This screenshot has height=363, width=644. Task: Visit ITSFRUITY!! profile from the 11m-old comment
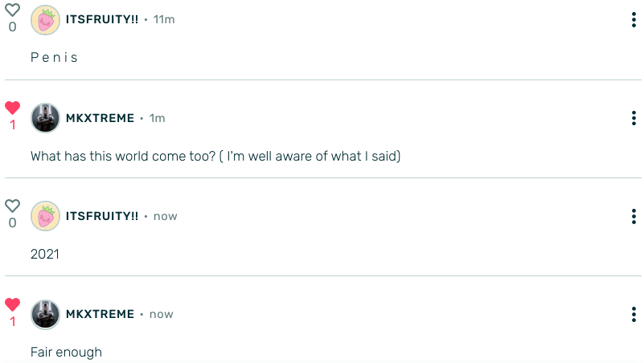point(102,19)
